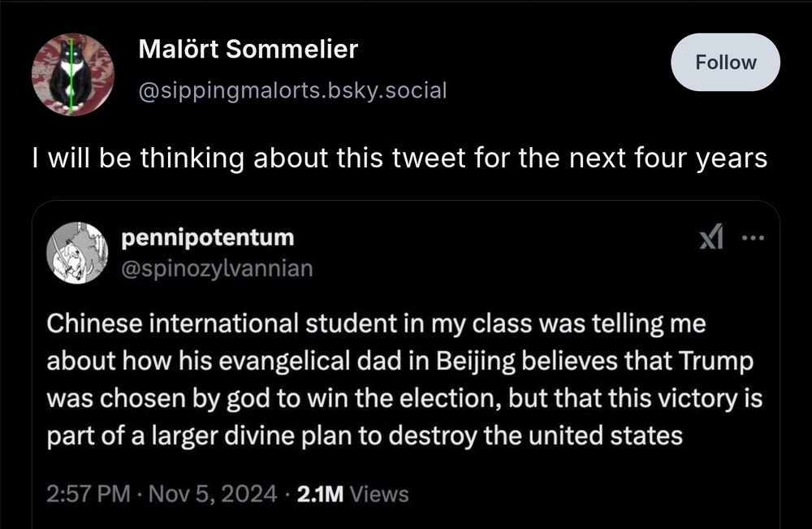This screenshot has height=529, width=812.
Task: Click the word Trump in the tweet
Action: tap(706, 362)
